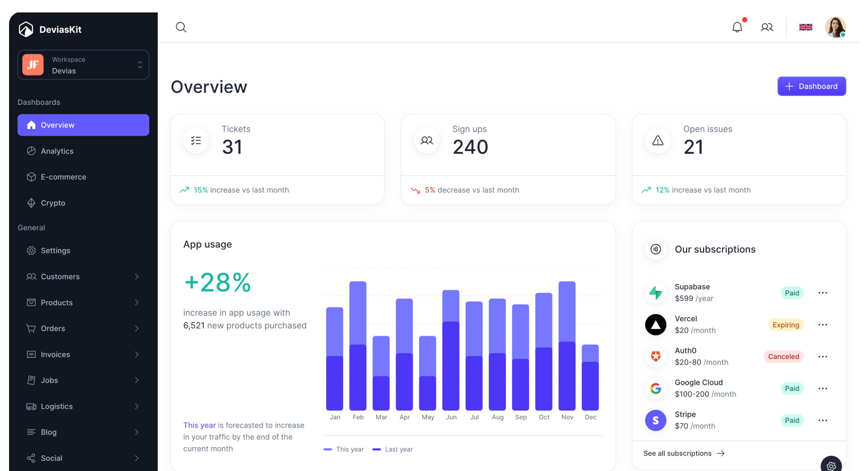Open the user avatar profile menu

click(835, 27)
